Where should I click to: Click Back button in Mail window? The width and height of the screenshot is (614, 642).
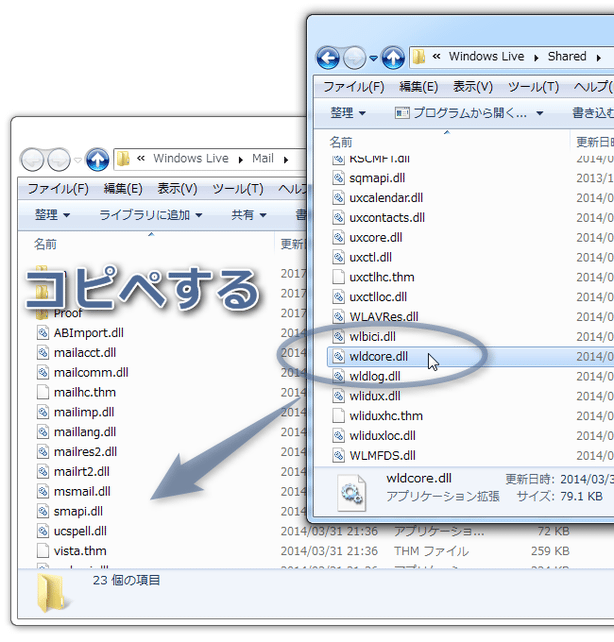pos(32,159)
